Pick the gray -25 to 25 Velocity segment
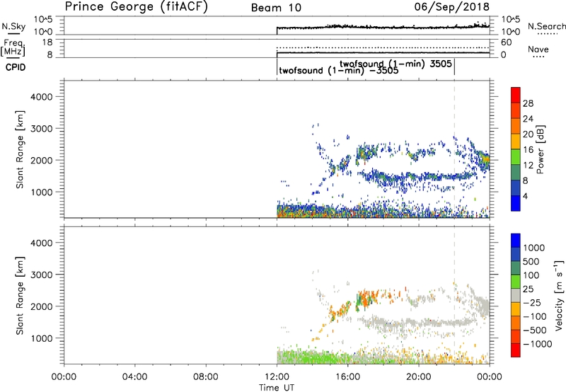 coord(516,295)
